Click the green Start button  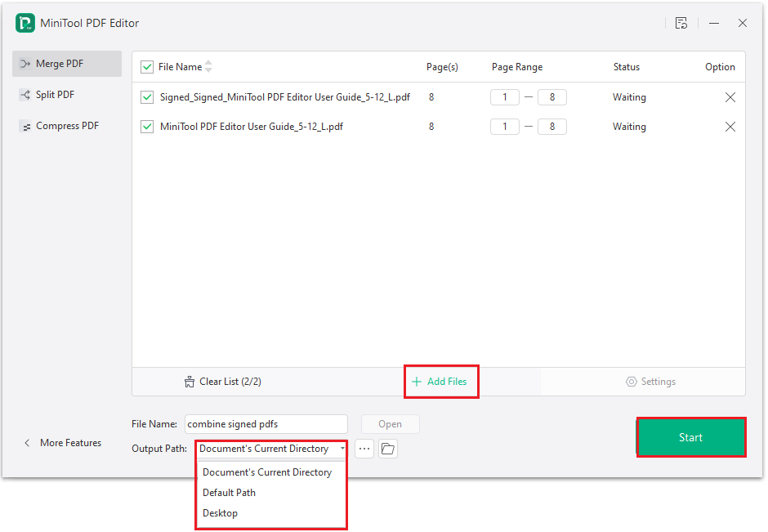pos(691,437)
